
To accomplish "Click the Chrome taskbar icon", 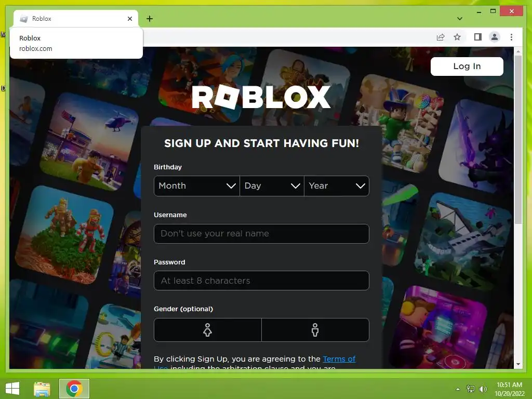I will click(74, 389).
